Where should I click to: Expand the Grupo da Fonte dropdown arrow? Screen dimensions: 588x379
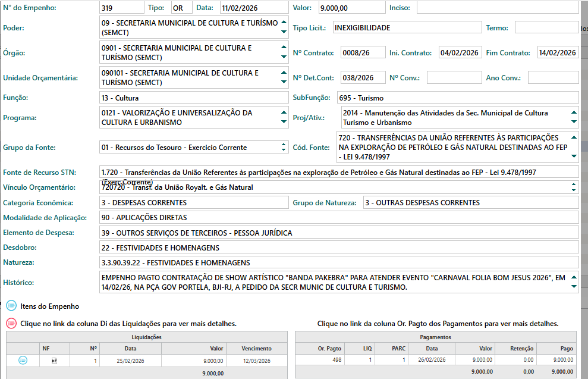tap(284, 148)
